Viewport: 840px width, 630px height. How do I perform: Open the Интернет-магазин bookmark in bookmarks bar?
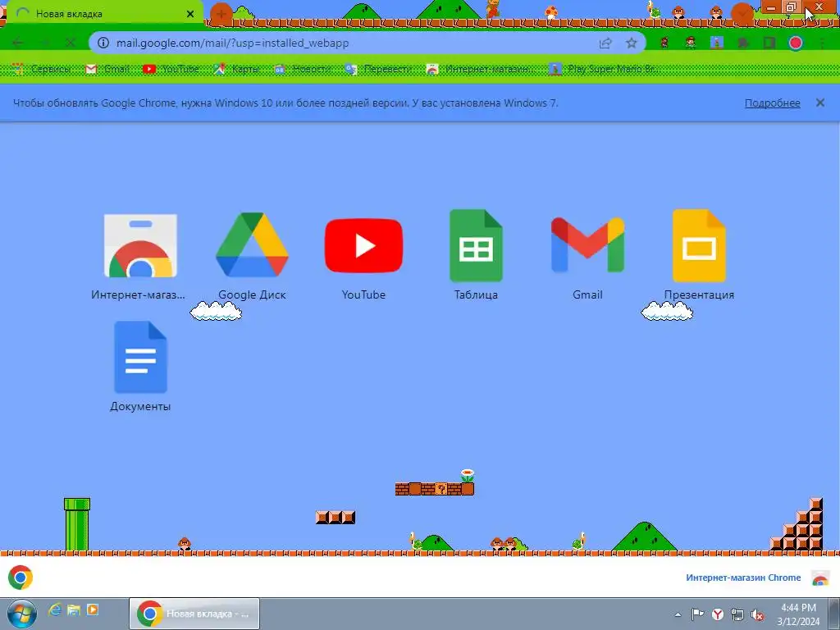point(481,69)
